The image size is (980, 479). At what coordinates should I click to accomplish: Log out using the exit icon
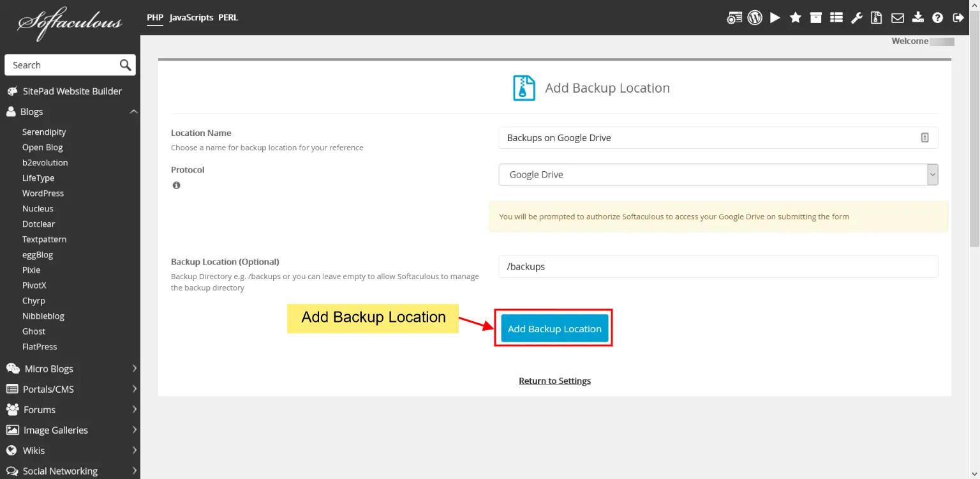958,17
